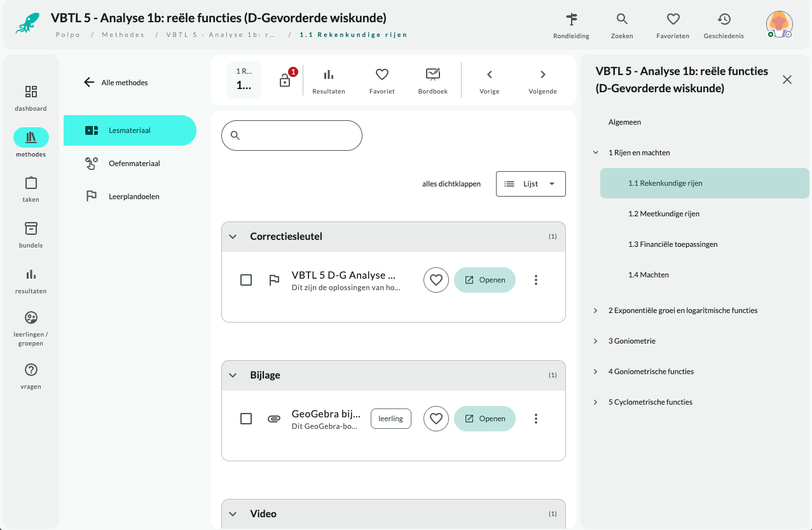812x530 pixels.
Task: Click alles dichtklappen
Action: click(x=451, y=184)
